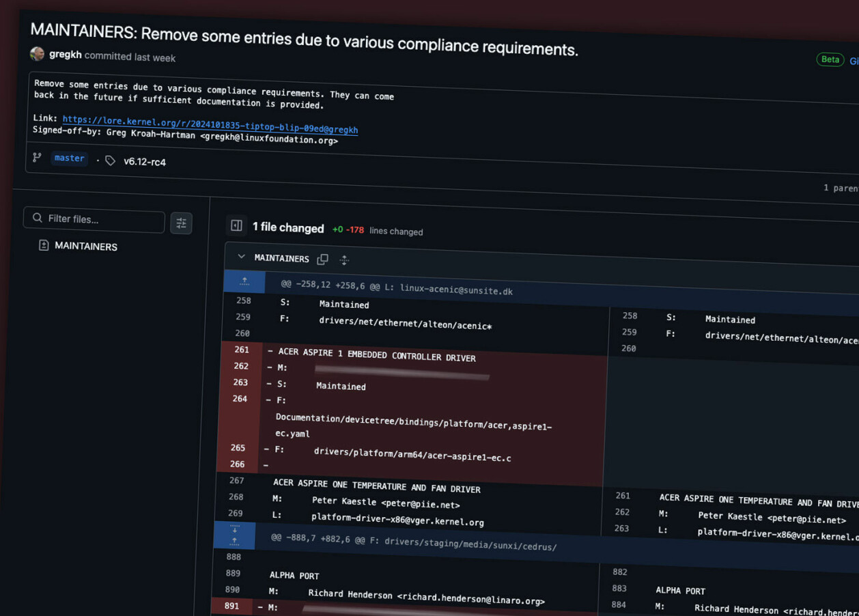
Task: Click 'platform-driver-x86@vger.kernel.org' in left pane
Action: pyautogui.click(x=397, y=520)
